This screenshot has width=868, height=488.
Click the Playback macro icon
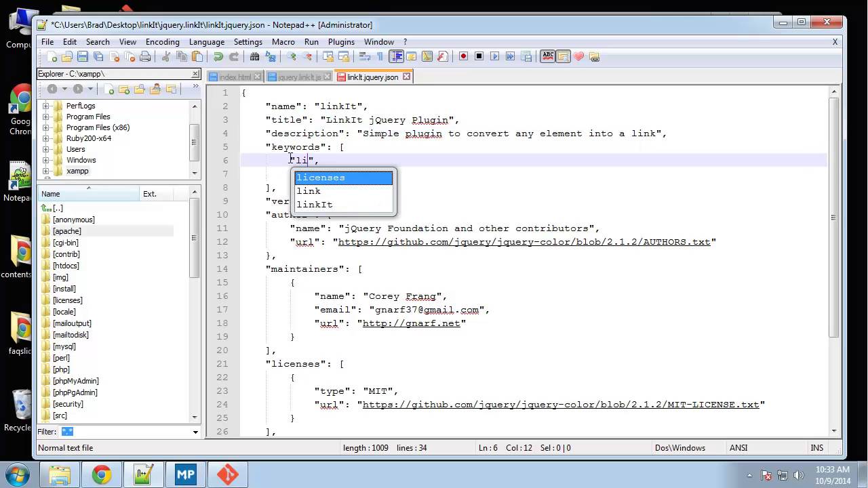point(494,56)
